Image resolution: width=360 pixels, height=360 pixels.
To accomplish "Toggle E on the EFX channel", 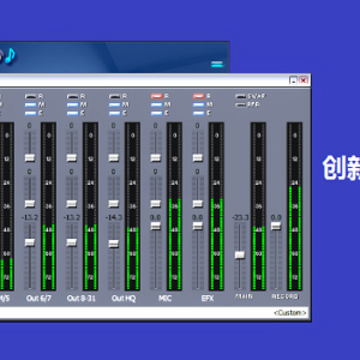I will click(198, 113).
